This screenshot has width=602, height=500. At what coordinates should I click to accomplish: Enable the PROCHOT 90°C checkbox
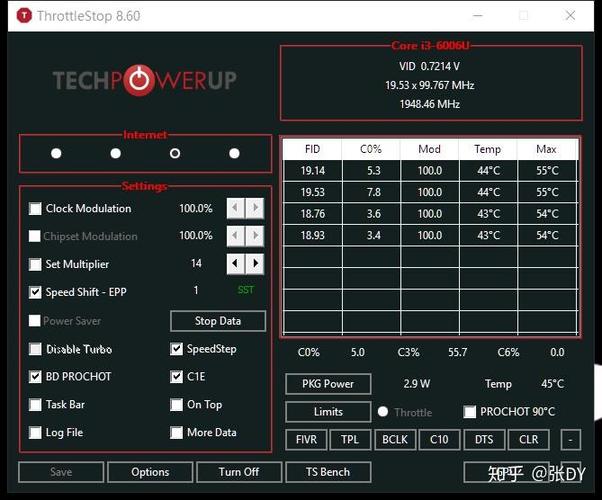click(470, 412)
